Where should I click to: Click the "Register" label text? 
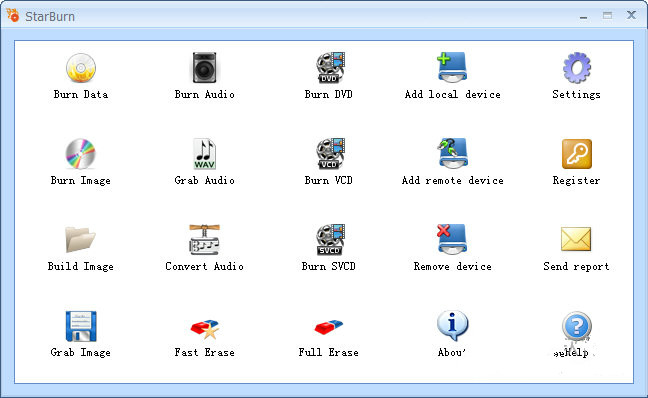(577, 181)
